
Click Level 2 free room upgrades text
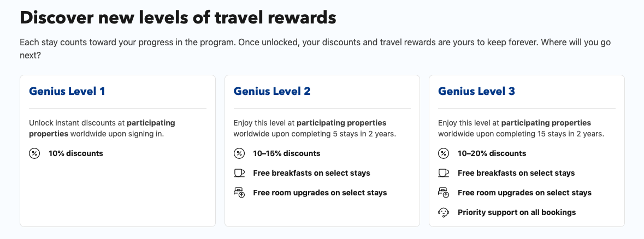tap(320, 193)
